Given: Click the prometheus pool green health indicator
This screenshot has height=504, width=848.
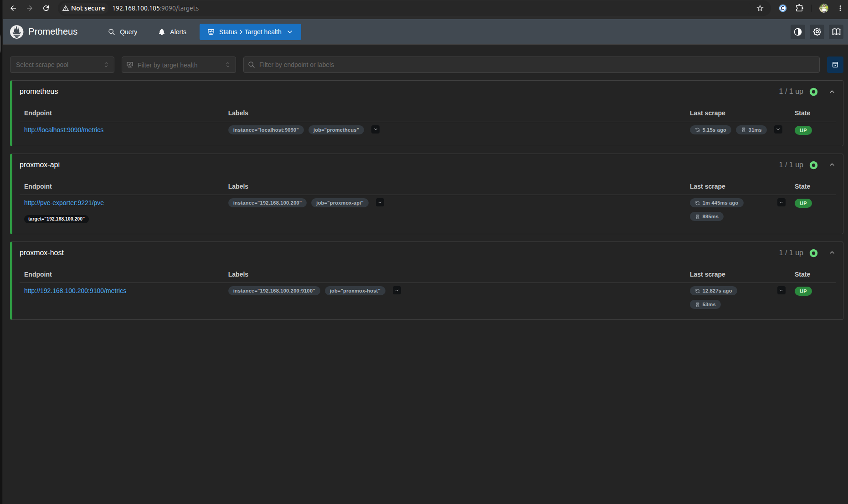Looking at the screenshot, I should pos(813,92).
